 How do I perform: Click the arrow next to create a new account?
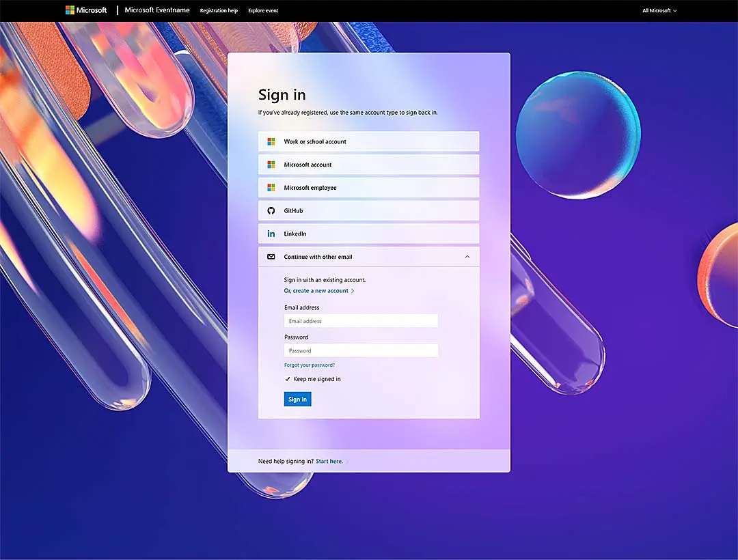tap(352, 290)
